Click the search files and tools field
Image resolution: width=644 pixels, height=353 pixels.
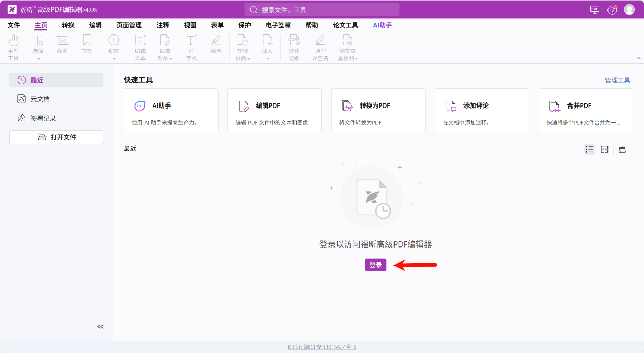[x=322, y=10]
